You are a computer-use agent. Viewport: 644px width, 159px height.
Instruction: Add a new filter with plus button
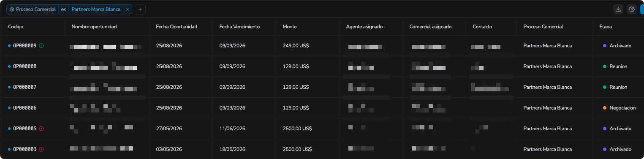coord(140,9)
